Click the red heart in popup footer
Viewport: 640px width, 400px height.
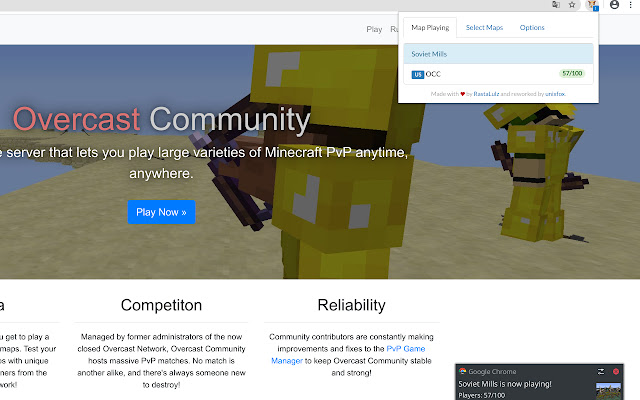(462, 94)
